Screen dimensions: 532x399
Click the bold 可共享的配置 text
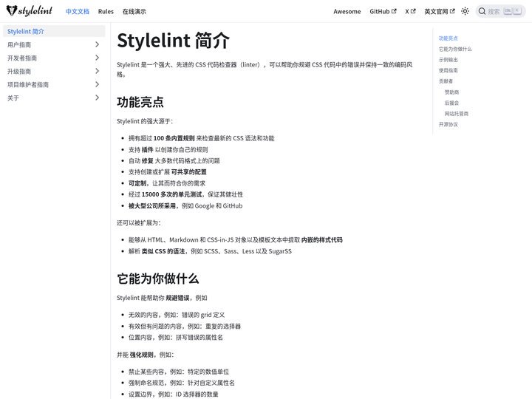tap(188, 171)
